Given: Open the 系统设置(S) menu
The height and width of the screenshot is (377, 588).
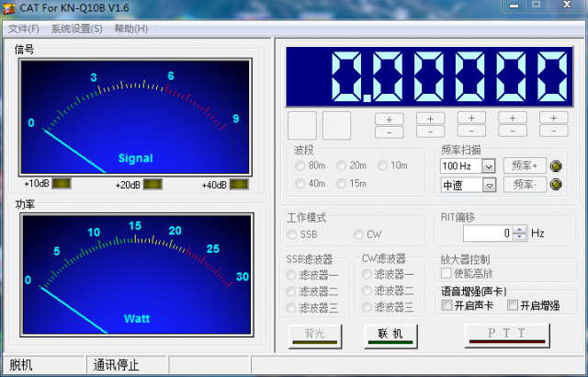Looking at the screenshot, I should (x=76, y=29).
